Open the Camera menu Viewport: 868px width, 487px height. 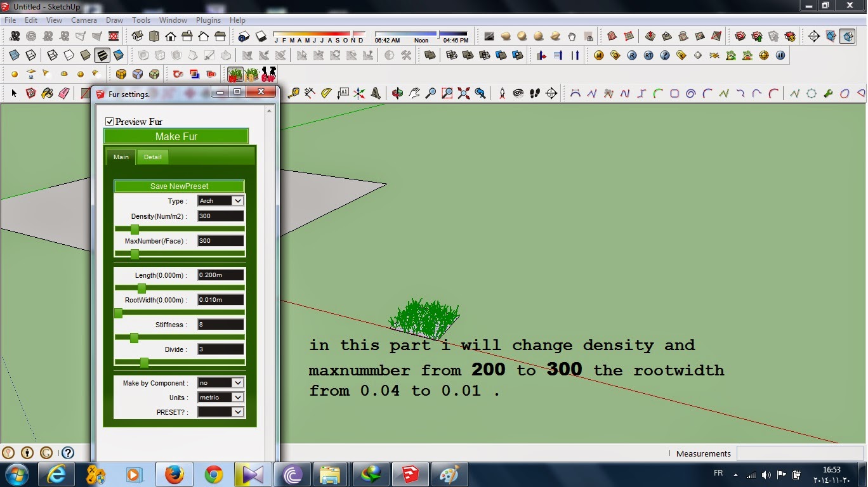[x=84, y=20]
